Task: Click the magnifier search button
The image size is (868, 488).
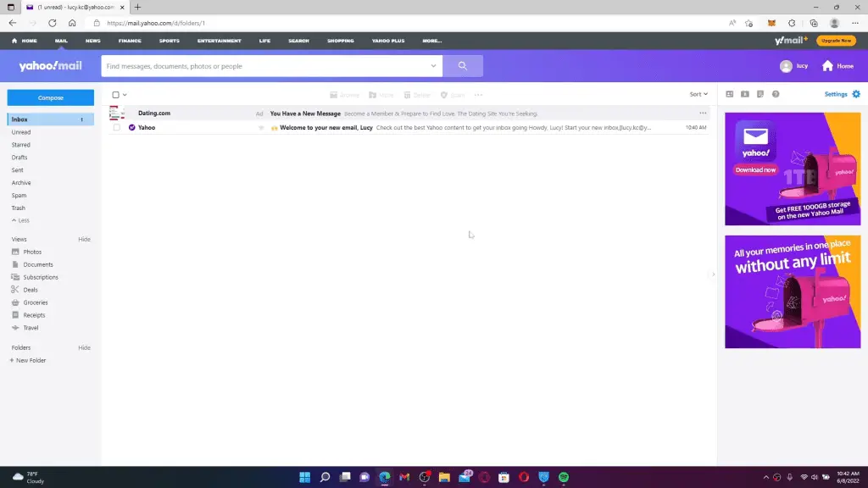Action: [x=463, y=66]
